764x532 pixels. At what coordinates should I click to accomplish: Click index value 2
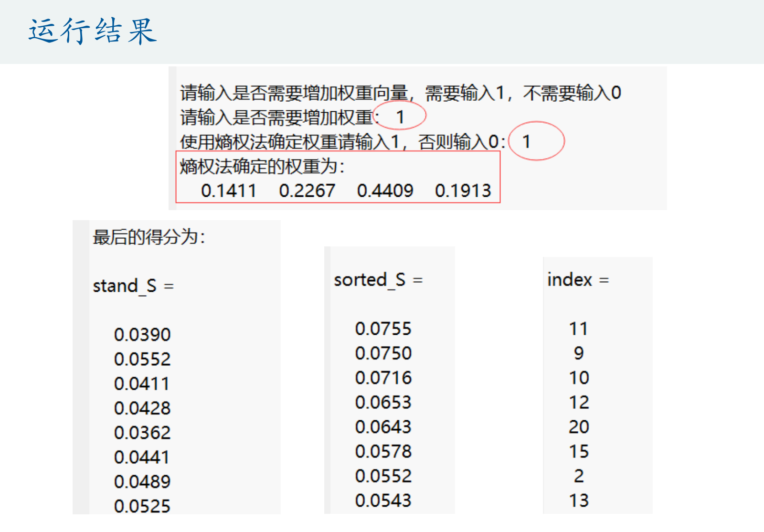[579, 476]
